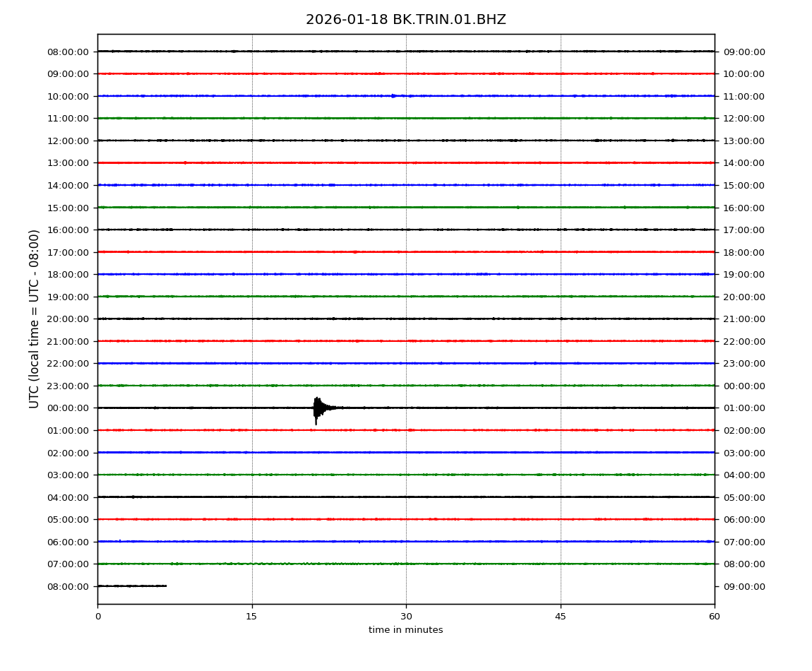The height and width of the screenshot is (671, 812).
Task: Click the 45 tick label on the X-axis
Action: (x=561, y=617)
